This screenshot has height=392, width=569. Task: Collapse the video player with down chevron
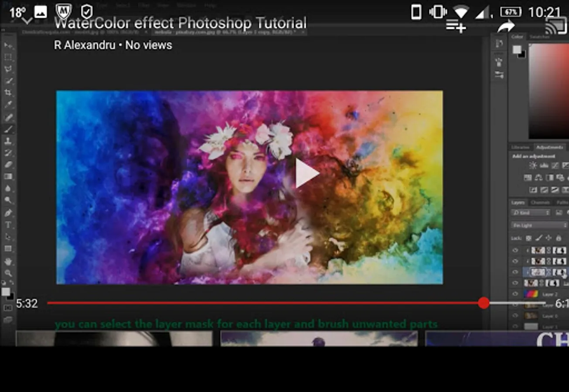(27, 21)
